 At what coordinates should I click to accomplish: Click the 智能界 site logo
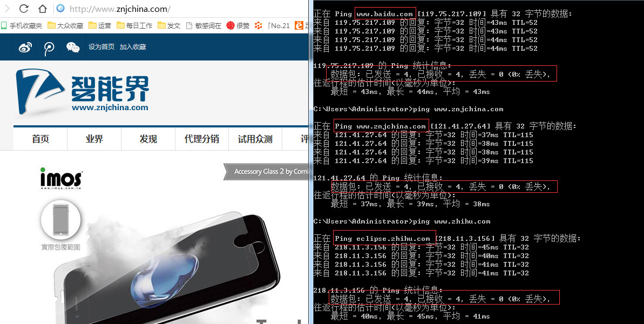point(82,91)
